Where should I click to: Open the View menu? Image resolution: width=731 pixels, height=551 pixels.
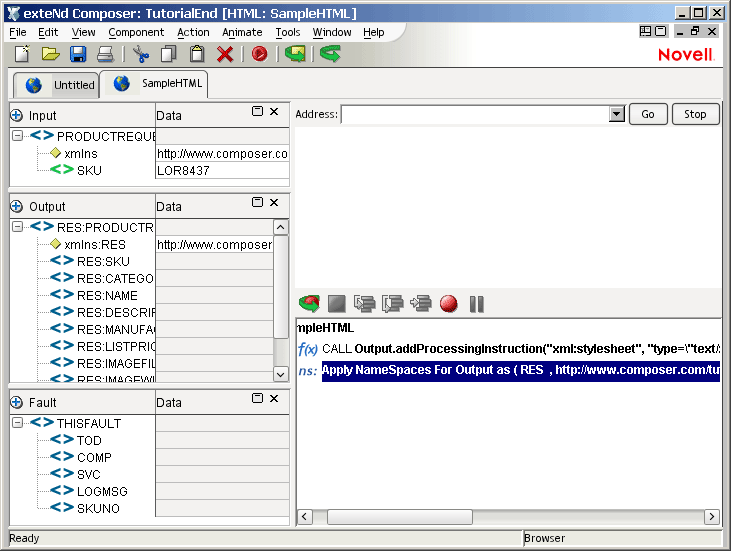[83, 32]
